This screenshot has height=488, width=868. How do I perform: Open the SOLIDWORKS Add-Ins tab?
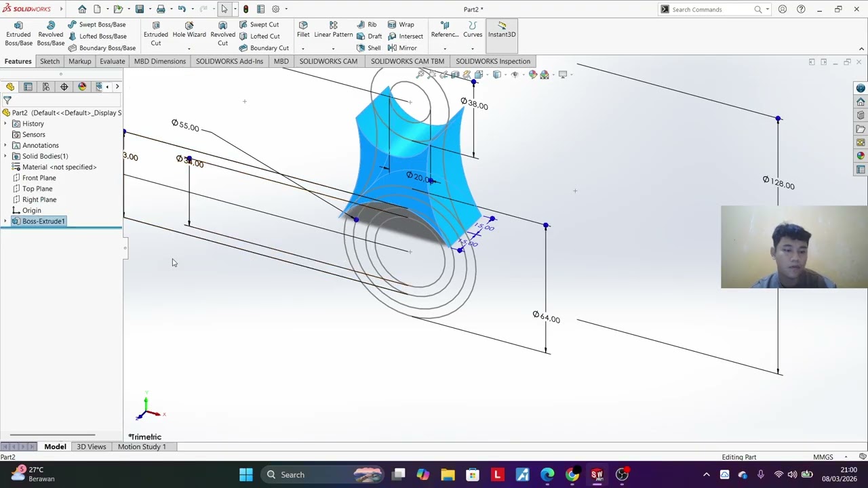tap(229, 61)
